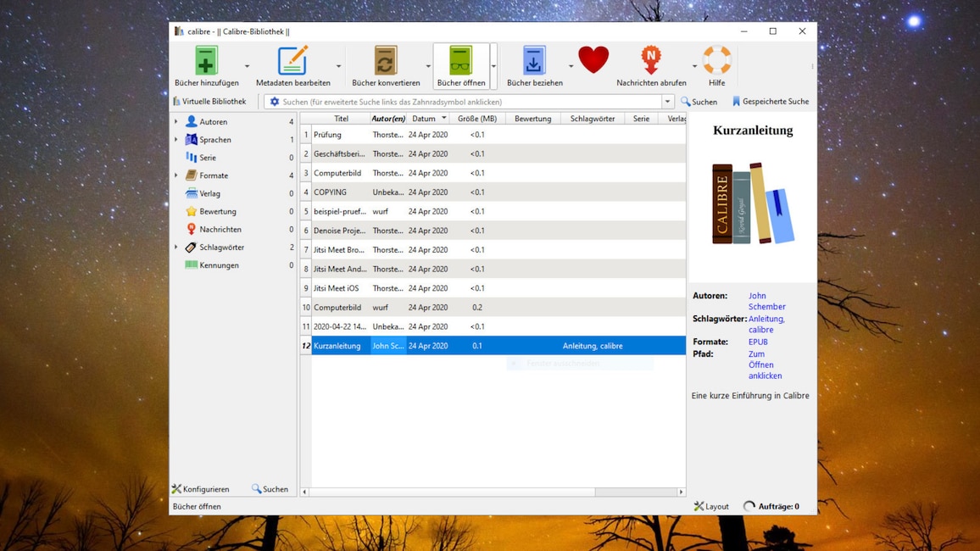The image size is (980, 551).
Task: Open dropdown arrow beside Bücher hinzufügen
Action: tap(247, 66)
